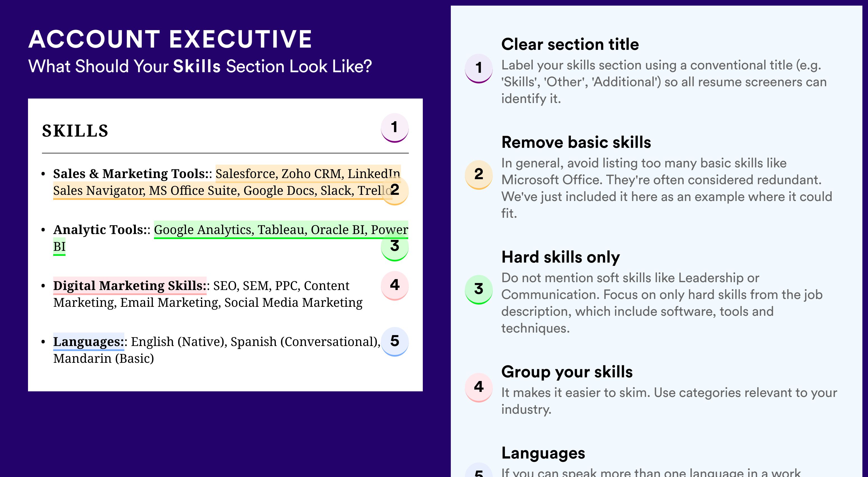
Task: Click the underlined Languages label
Action: click(88, 342)
